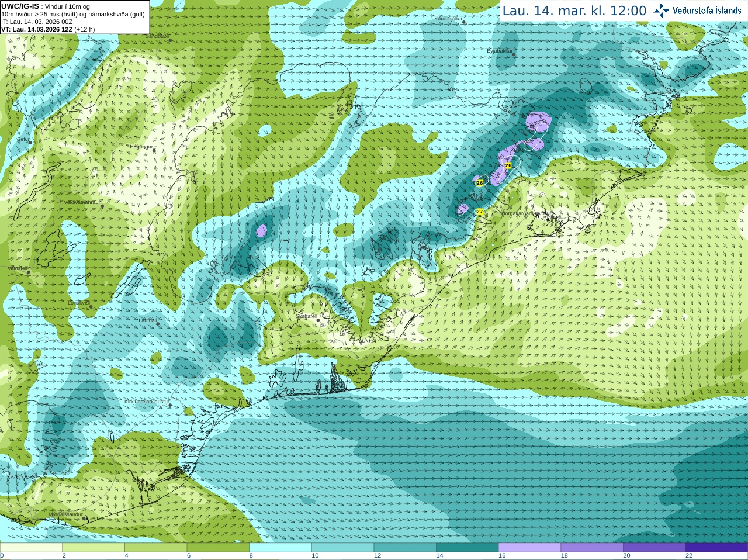
Task: Click the Skaftafell place label
Action: click(306, 316)
